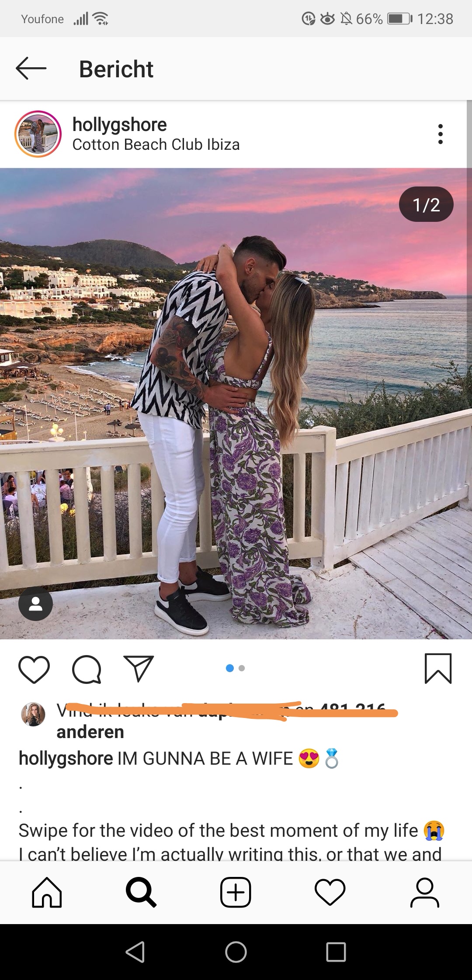Screen dimensions: 472x980
Task: Like the post with the heart icon
Action: coord(34,669)
